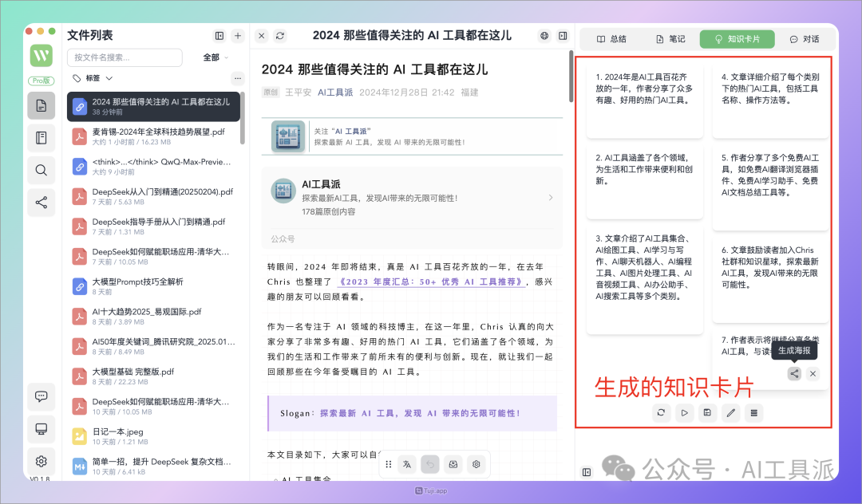The height and width of the screenshot is (504, 862).
Task: Open article in browser globe icon
Action: [544, 36]
